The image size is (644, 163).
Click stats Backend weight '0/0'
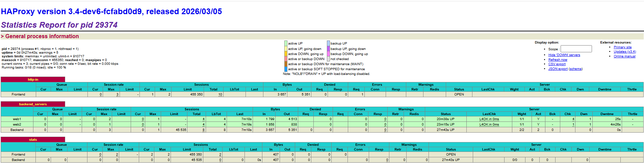click(x=515, y=160)
